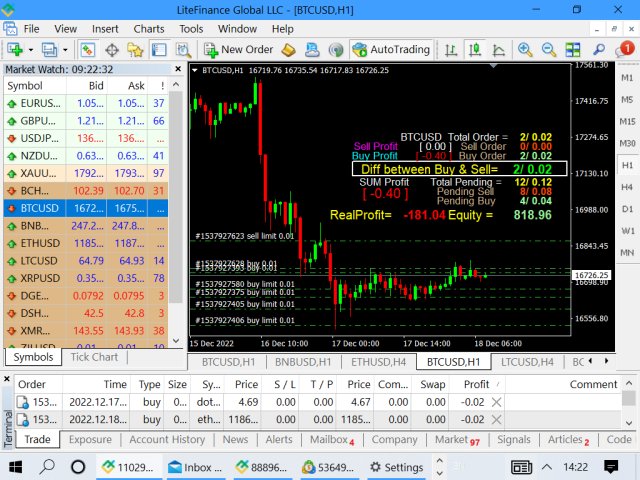Open the search magnifier in toolbar
The image size is (640, 480).
point(599,50)
